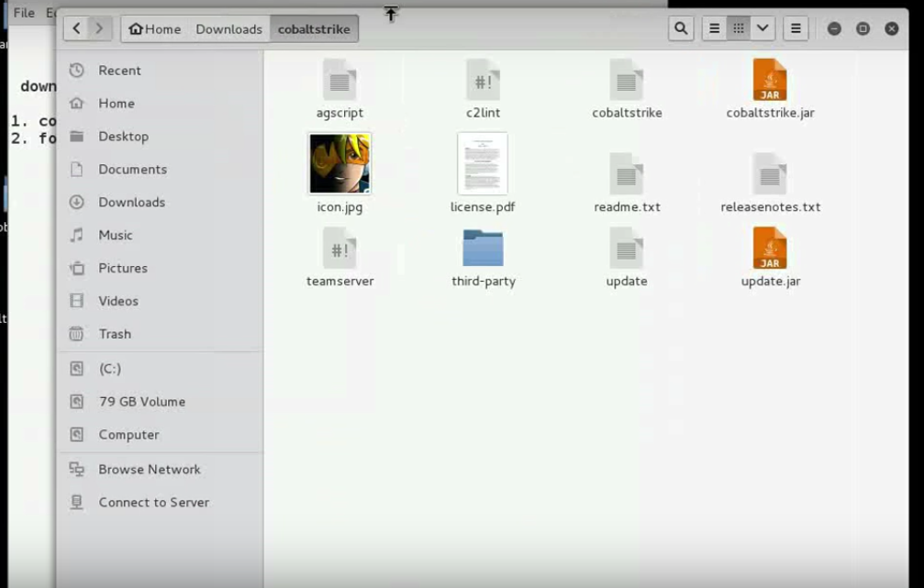Viewport: 924px width, 588px height.
Task: Open the File menu in the background window
Action: pyautogui.click(x=24, y=12)
